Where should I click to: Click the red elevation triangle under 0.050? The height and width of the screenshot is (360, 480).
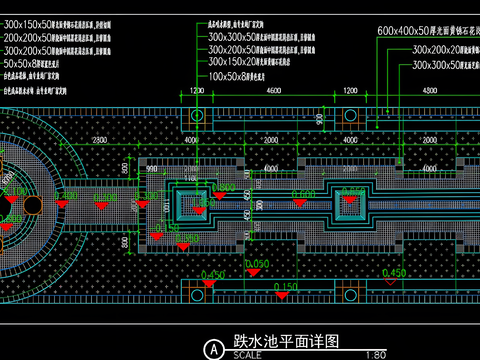(253, 273)
